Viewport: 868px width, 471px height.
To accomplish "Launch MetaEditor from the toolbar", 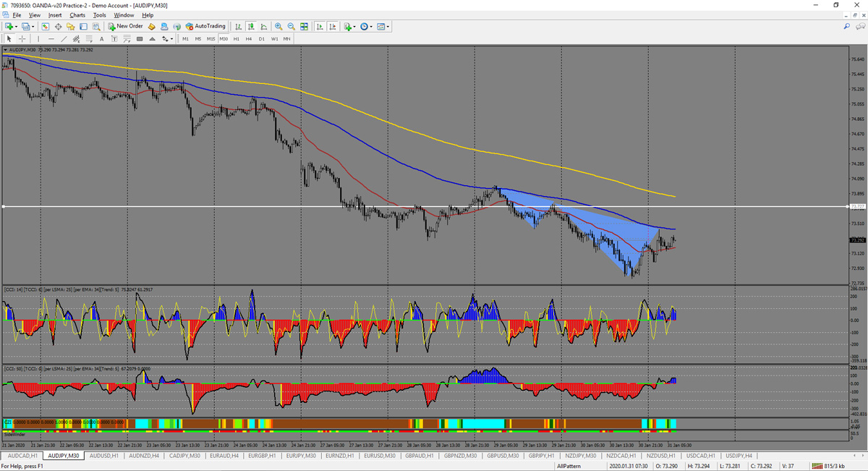I will pos(152,27).
